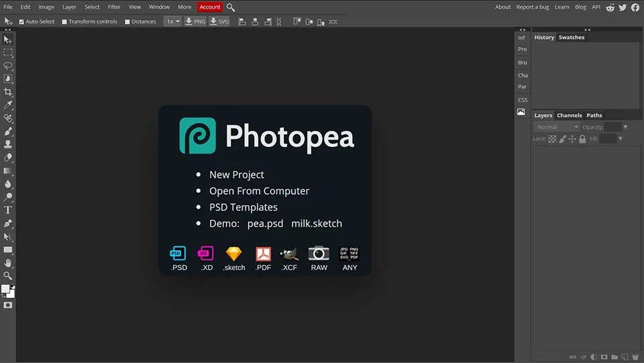Viewport: 644px width, 363px height.
Task: Select the Brush tool
Action: pos(8,132)
